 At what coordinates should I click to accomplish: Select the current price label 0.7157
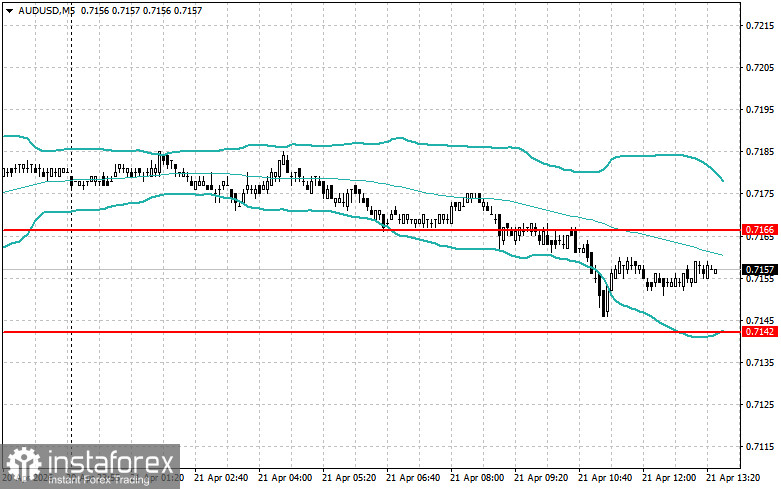760,270
